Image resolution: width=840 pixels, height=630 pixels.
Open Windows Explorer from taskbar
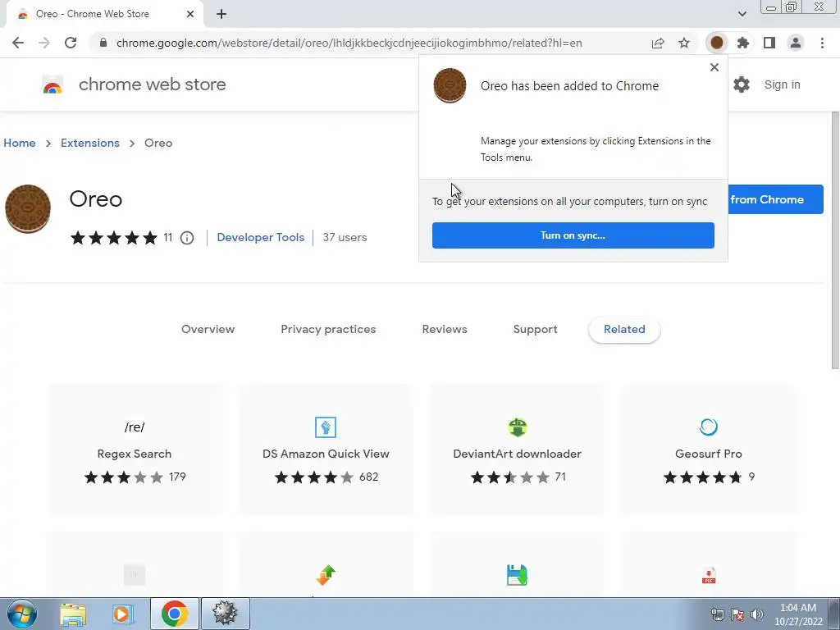click(x=73, y=614)
